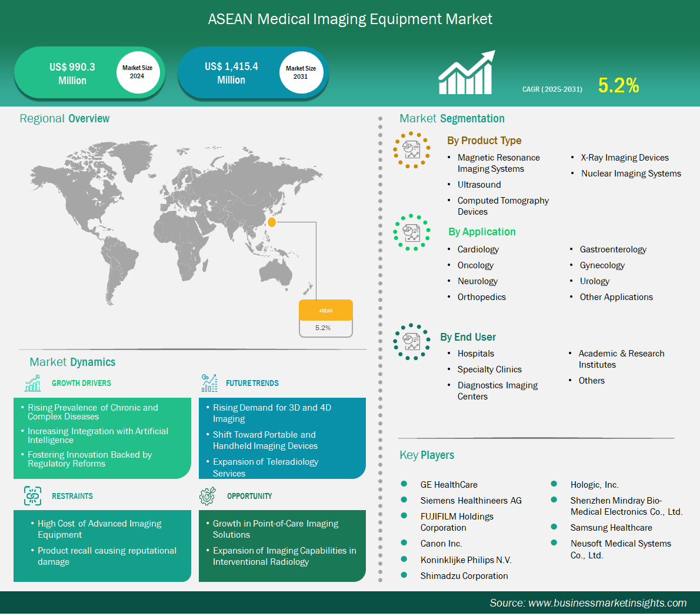Viewport: 700px width, 616px height.
Task: Click Diagnostics Imaging Centers item
Action: point(497,391)
